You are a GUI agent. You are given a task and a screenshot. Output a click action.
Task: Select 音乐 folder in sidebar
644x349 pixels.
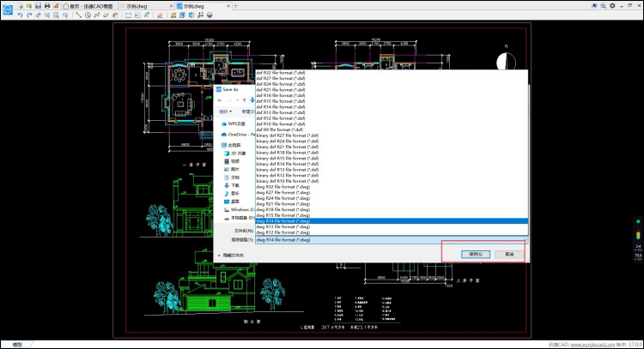232,193
